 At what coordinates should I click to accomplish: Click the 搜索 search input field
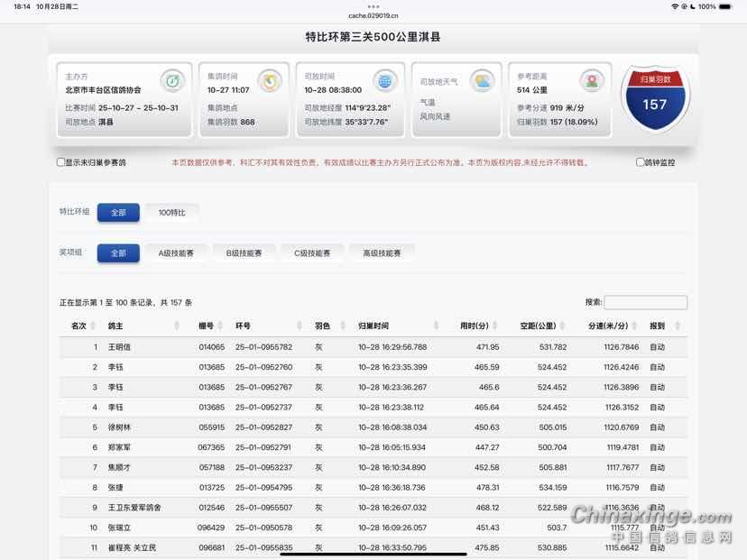645,303
